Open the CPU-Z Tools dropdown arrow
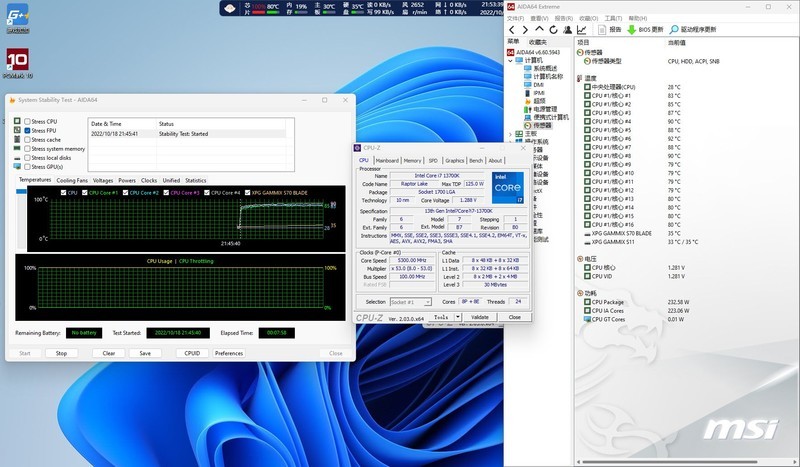Viewport: 800px width, 467px height. click(458, 317)
